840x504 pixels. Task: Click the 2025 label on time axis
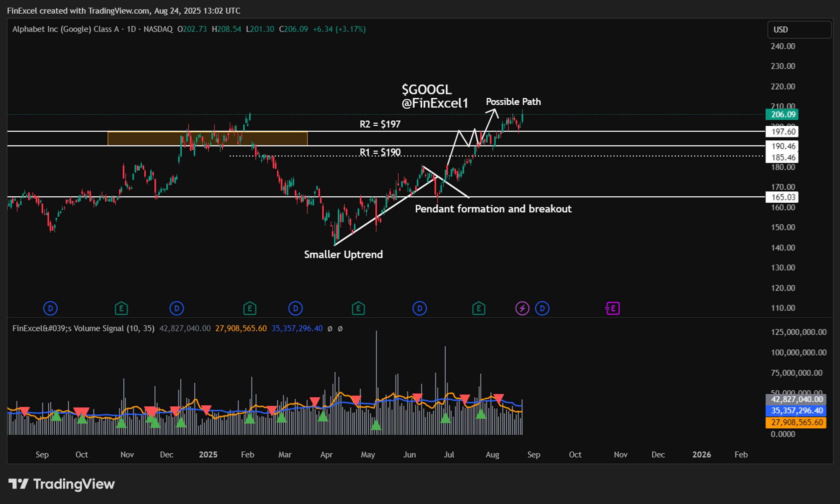[208, 454]
